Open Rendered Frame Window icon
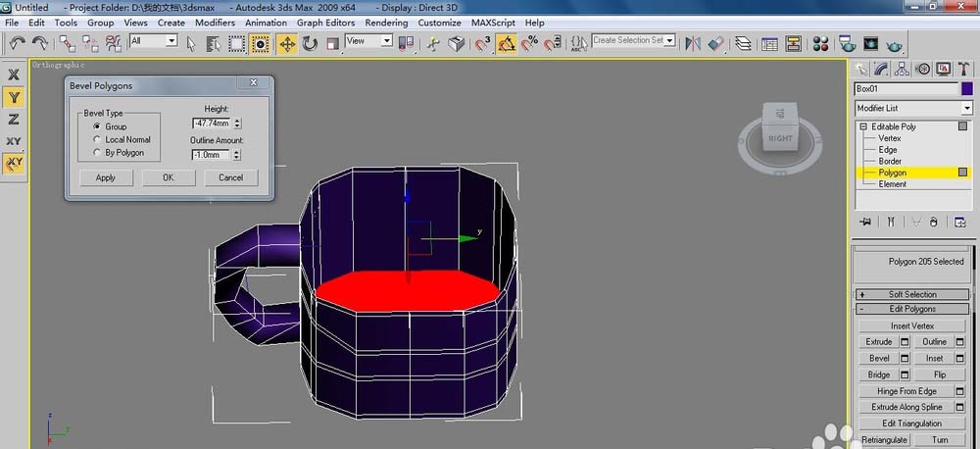This screenshot has height=449, width=980. point(870,44)
